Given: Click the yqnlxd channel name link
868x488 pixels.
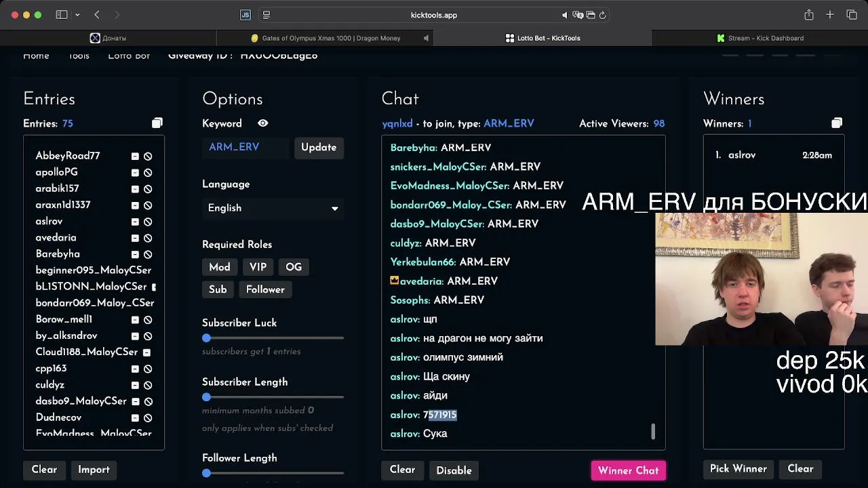Looking at the screenshot, I should pyautogui.click(x=397, y=123).
